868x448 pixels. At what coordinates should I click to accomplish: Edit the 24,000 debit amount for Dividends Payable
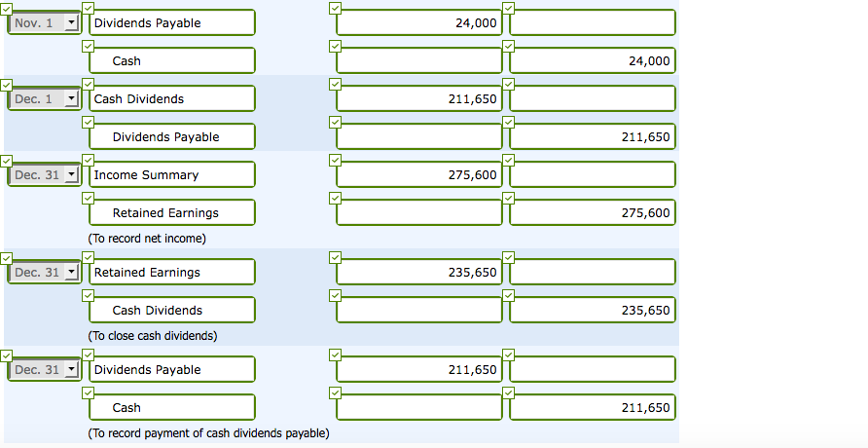419,22
